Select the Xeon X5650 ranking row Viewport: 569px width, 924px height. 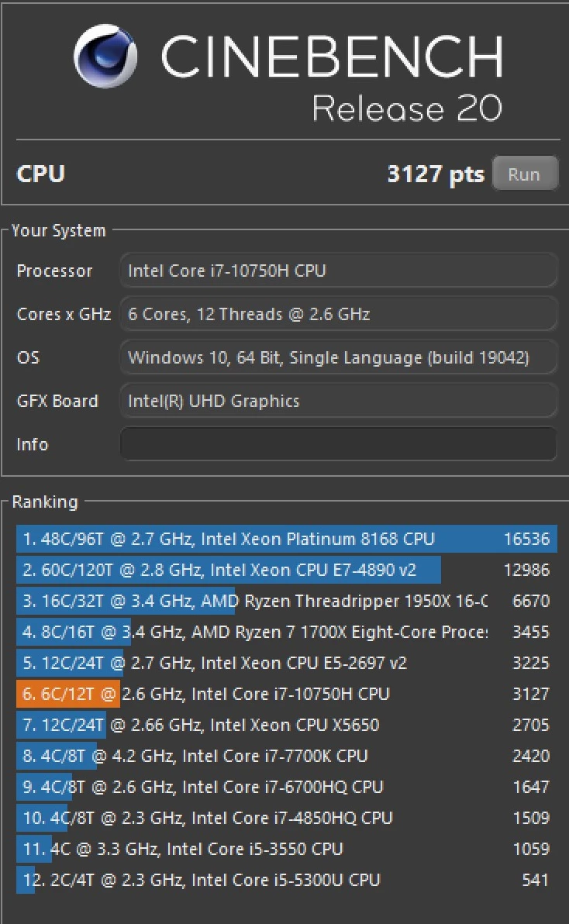coord(286,725)
